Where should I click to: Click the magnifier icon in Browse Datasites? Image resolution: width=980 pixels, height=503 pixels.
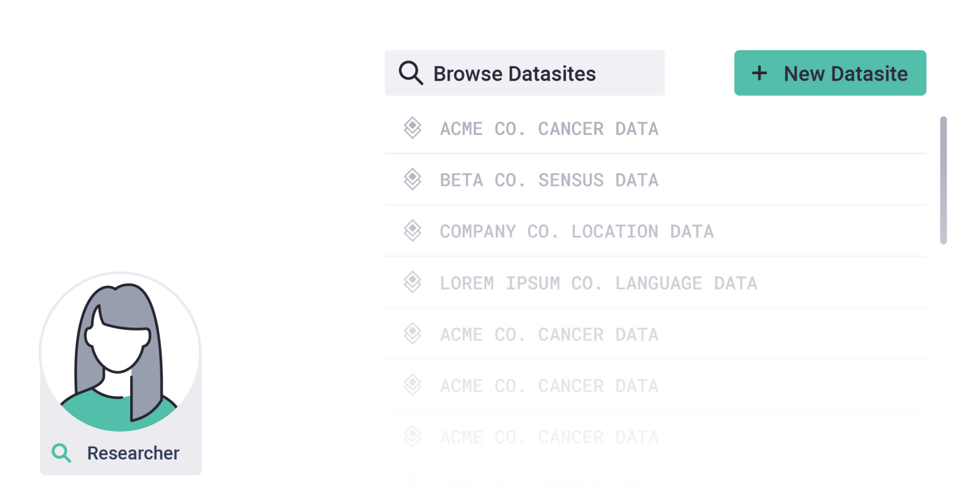[411, 73]
